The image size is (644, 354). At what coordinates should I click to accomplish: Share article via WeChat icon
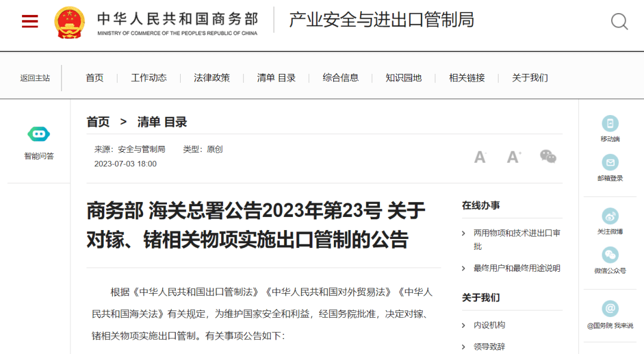click(548, 157)
